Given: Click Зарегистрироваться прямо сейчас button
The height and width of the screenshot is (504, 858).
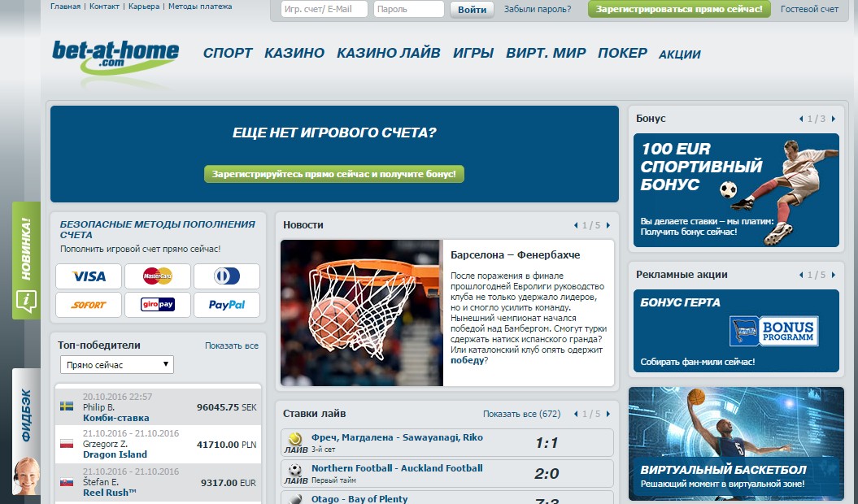Looking at the screenshot, I should (679, 9).
